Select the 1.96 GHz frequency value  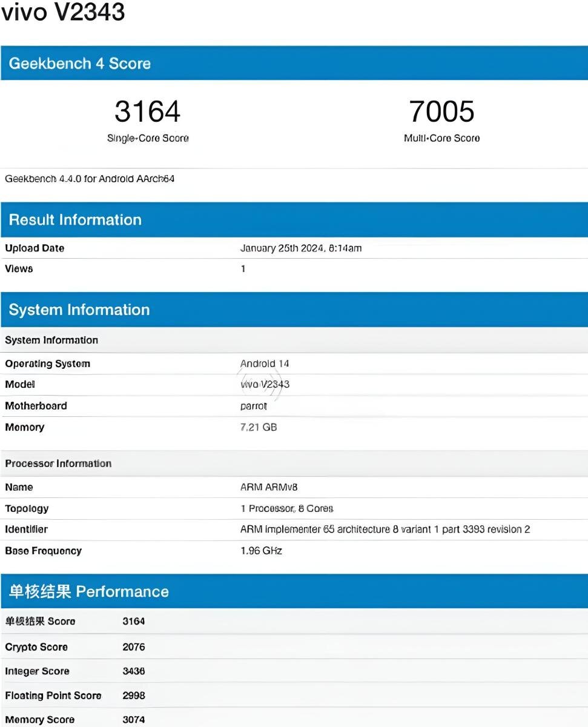[261, 551]
